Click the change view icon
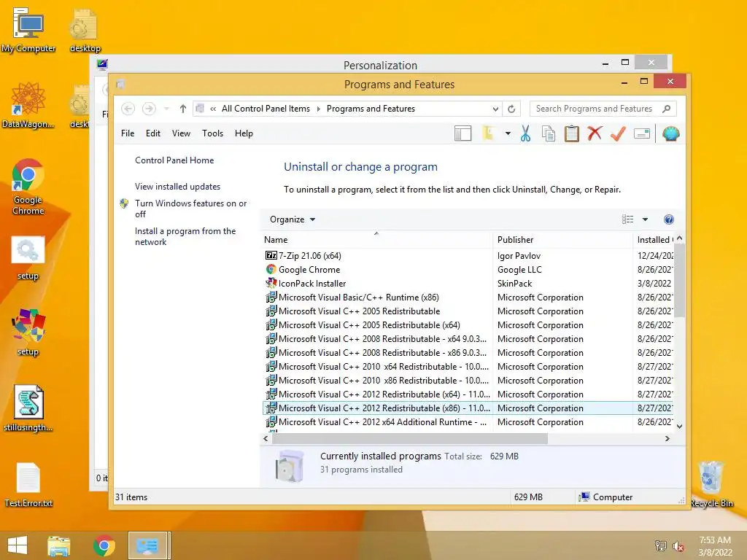 [x=628, y=219]
